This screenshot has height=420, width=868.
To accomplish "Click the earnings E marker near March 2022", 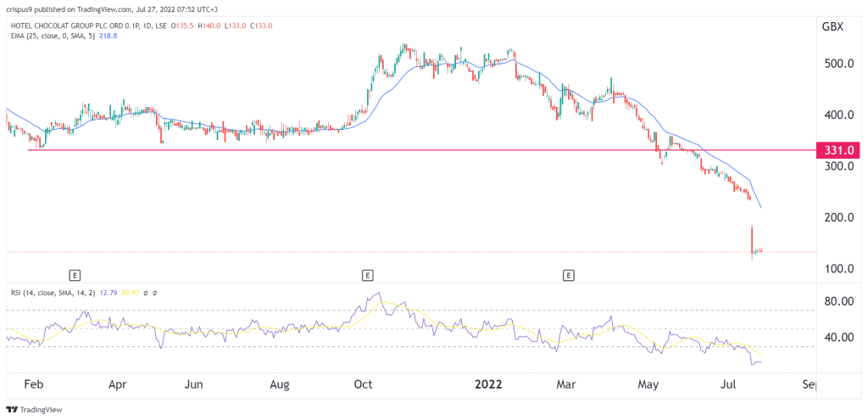I will click(568, 274).
